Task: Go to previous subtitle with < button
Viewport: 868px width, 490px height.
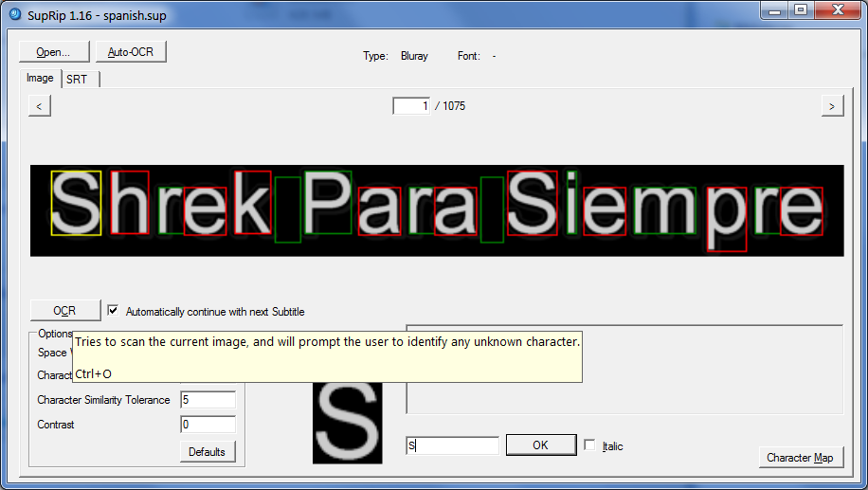Action: 39,106
